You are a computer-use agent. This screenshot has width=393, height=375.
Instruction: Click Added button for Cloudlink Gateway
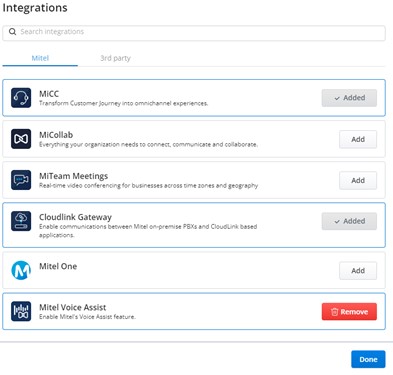pos(349,221)
